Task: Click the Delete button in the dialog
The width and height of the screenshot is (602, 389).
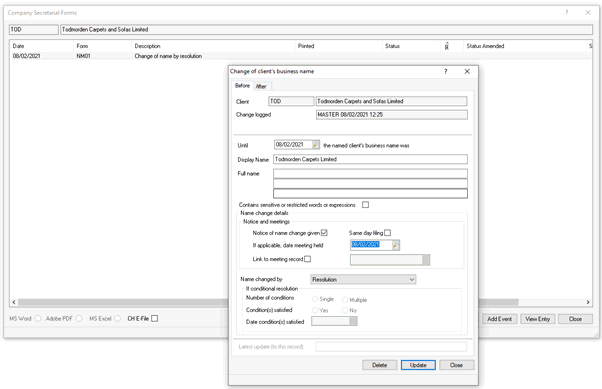Action: [379, 365]
